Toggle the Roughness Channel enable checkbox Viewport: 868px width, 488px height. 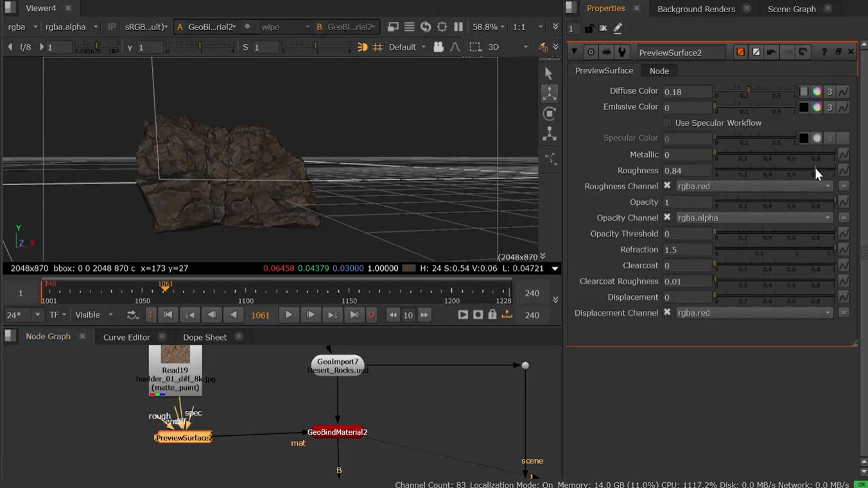pyautogui.click(x=667, y=186)
